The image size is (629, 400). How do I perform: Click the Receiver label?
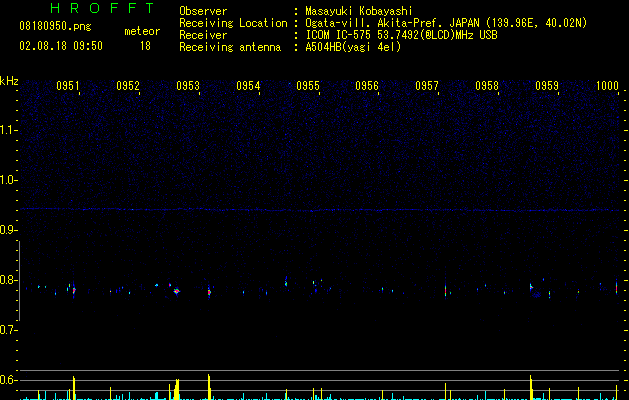(x=203, y=35)
